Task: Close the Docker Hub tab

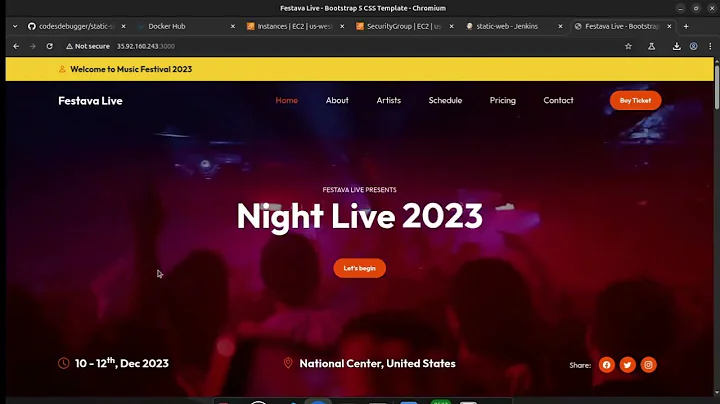Action: coord(233,27)
